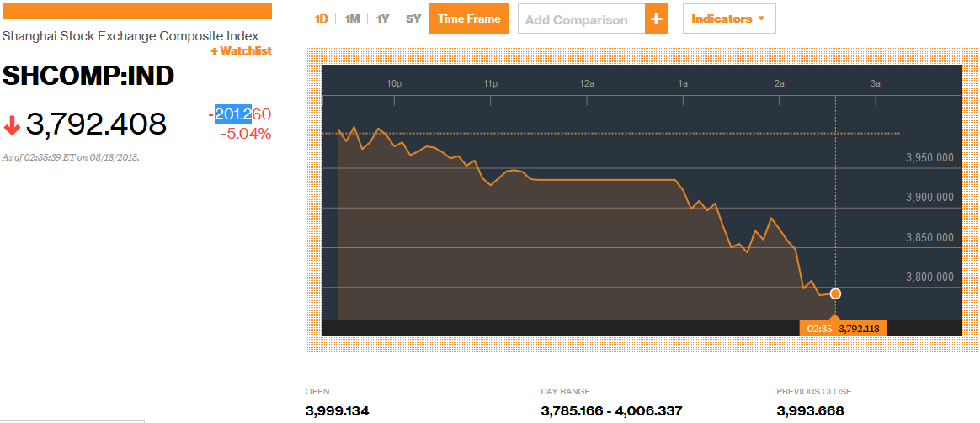Click the DAY RANGE label
980x423 pixels.
565,392
